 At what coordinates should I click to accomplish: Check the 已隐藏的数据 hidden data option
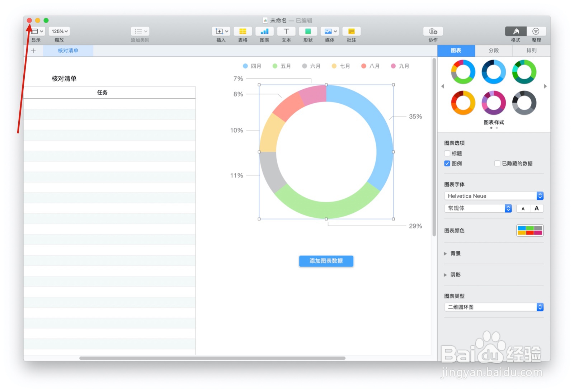pos(498,164)
